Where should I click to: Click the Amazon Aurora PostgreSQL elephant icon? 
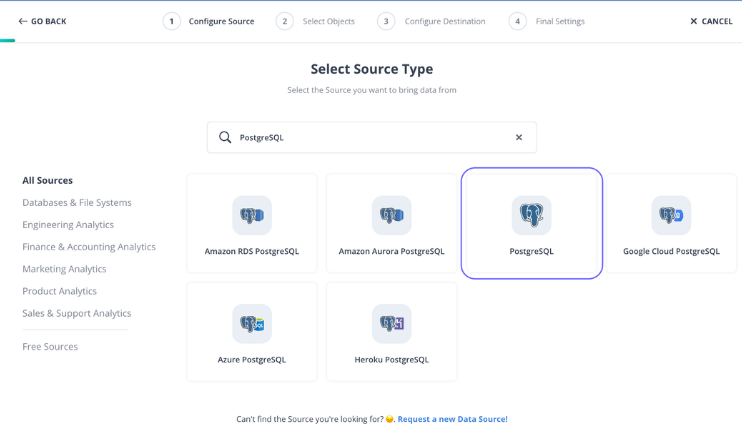(391, 215)
